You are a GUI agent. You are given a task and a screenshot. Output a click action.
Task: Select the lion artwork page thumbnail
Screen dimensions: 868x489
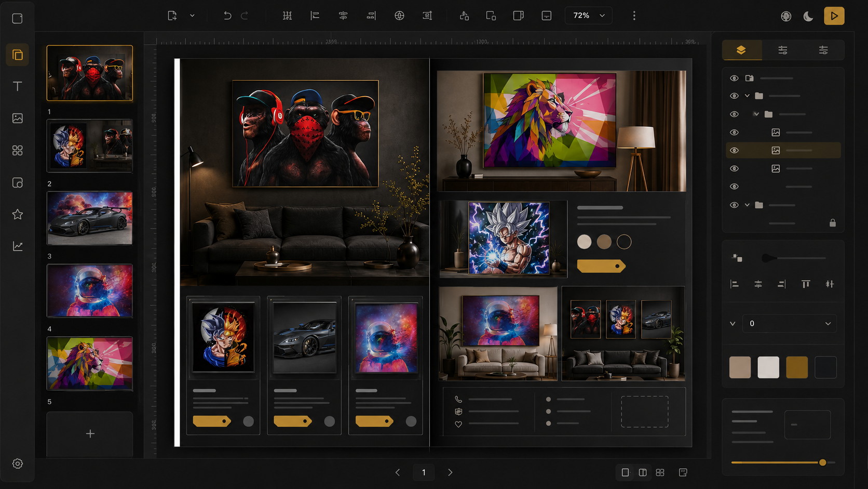90,363
